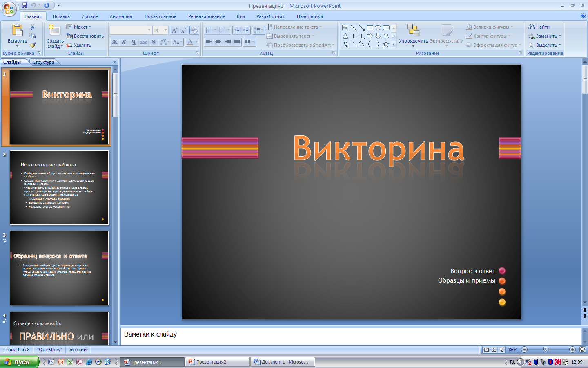The height and width of the screenshot is (368, 588).
Task: Click the Удалить delete slide button
Action: (x=79, y=45)
